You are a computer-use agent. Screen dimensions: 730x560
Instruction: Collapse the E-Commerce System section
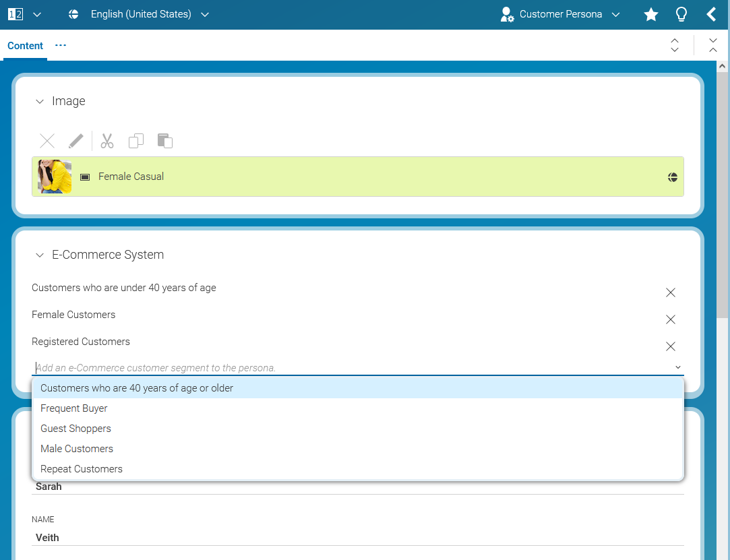coord(39,255)
